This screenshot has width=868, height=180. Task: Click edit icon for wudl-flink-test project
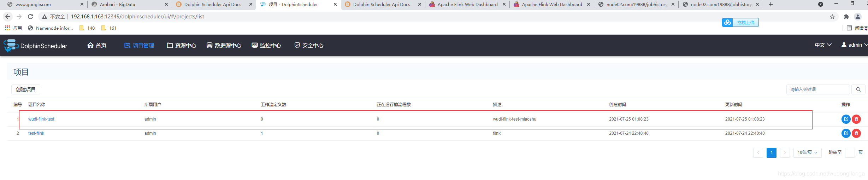(x=846, y=119)
